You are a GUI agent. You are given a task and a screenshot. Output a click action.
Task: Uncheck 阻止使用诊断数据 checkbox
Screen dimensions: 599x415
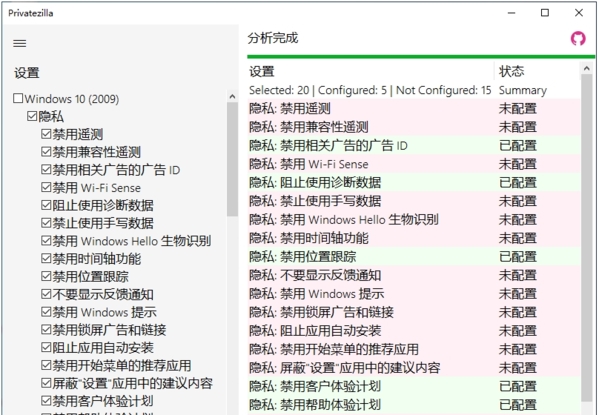coord(46,205)
